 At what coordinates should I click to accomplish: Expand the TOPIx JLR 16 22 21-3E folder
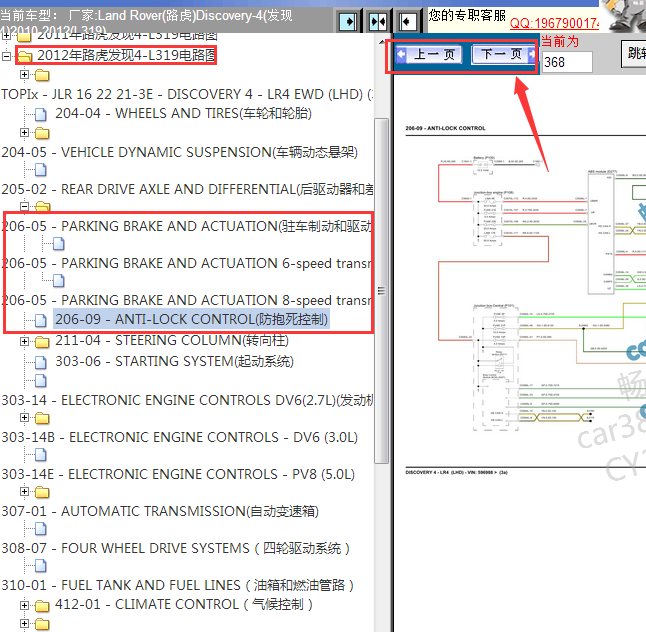24,75
